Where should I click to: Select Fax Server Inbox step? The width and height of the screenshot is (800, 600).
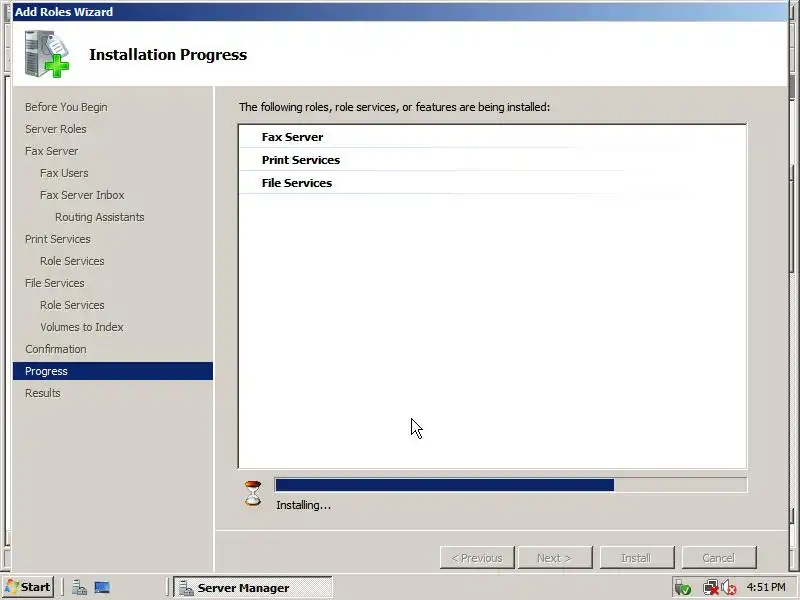tap(82, 195)
